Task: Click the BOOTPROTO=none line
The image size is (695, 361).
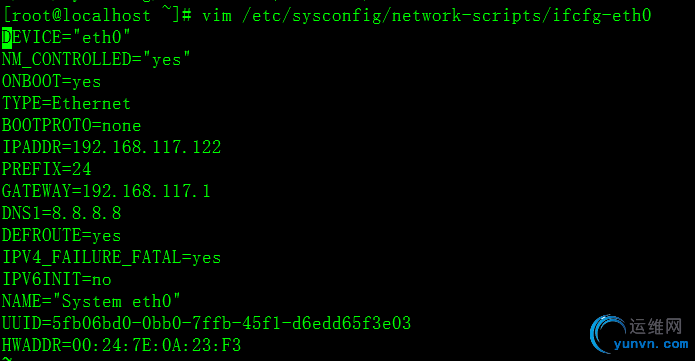Action: pyautogui.click(x=71, y=126)
